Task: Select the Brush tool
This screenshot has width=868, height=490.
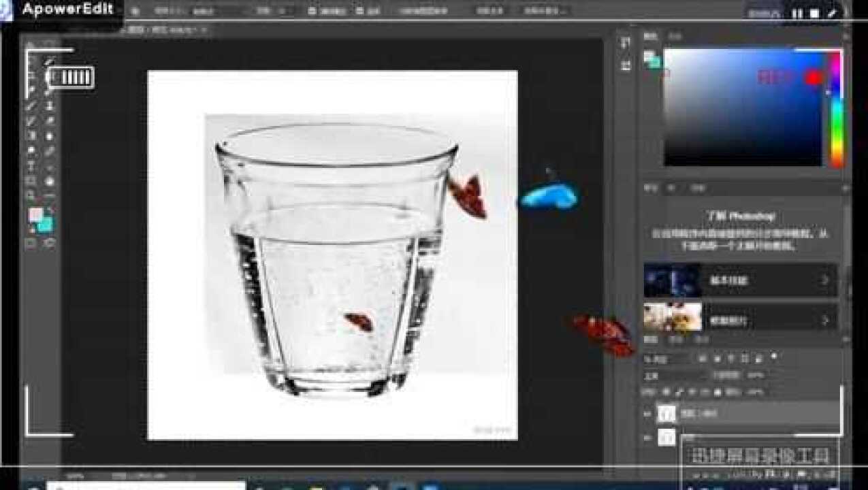Action: 31,105
